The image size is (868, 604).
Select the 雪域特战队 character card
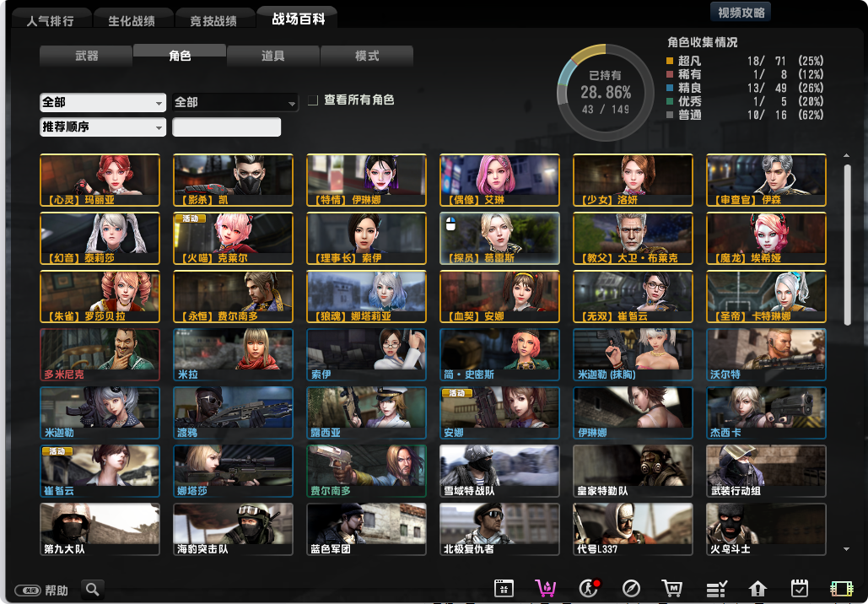coord(500,471)
